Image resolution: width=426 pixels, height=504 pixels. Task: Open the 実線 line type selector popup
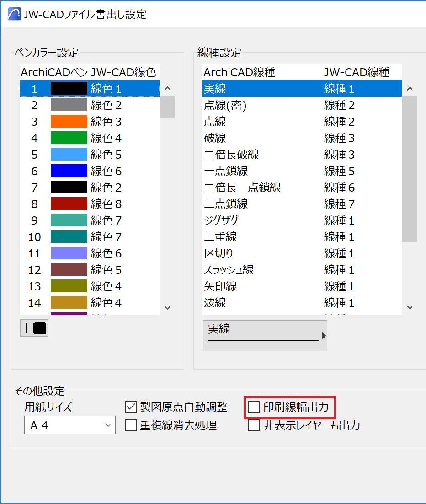tap(265, 336)
